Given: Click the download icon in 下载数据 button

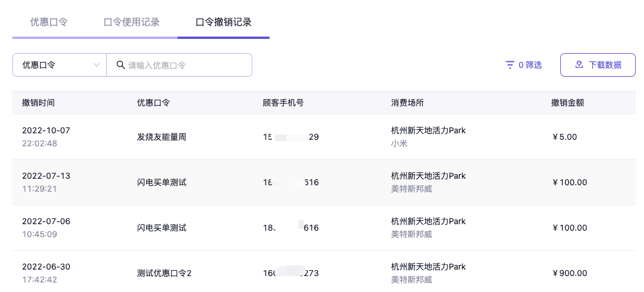Looking at the screenshot, I should (x=579, y=65).
